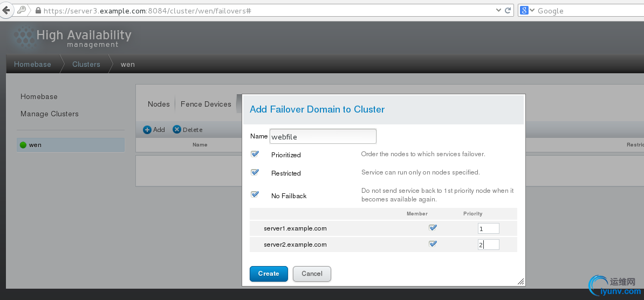Click the Priority column header

[x=472, y=214]
